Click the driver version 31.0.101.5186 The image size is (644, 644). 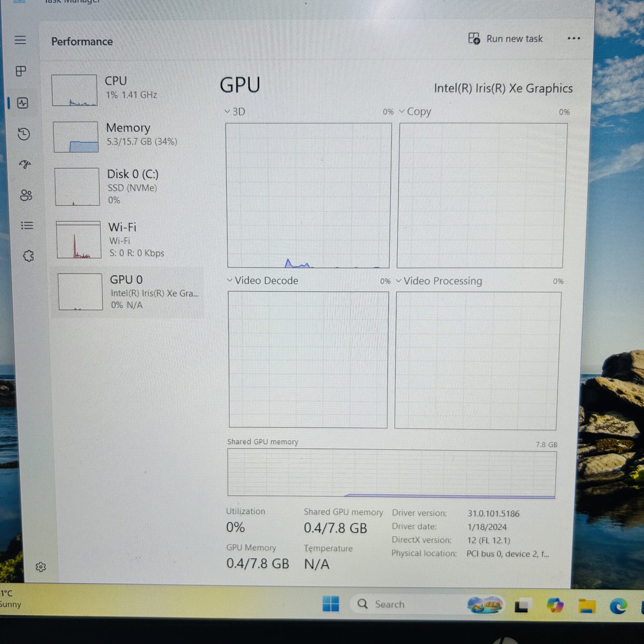click(x=493, y=513)
